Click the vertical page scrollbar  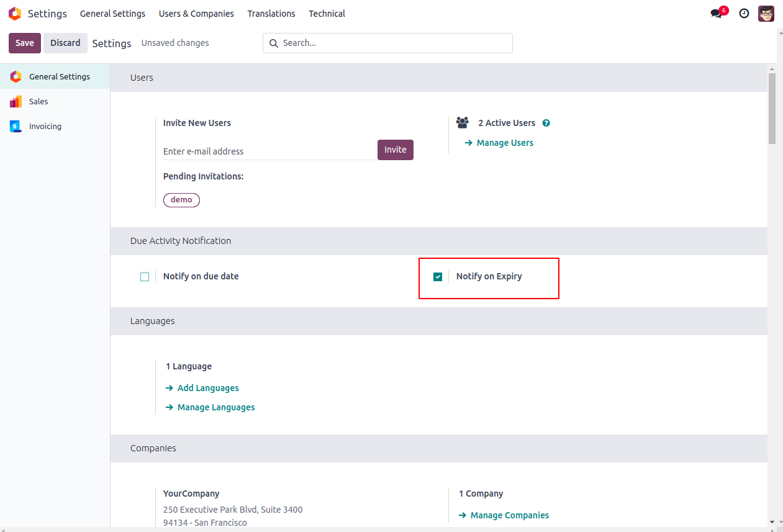point(772,109)
